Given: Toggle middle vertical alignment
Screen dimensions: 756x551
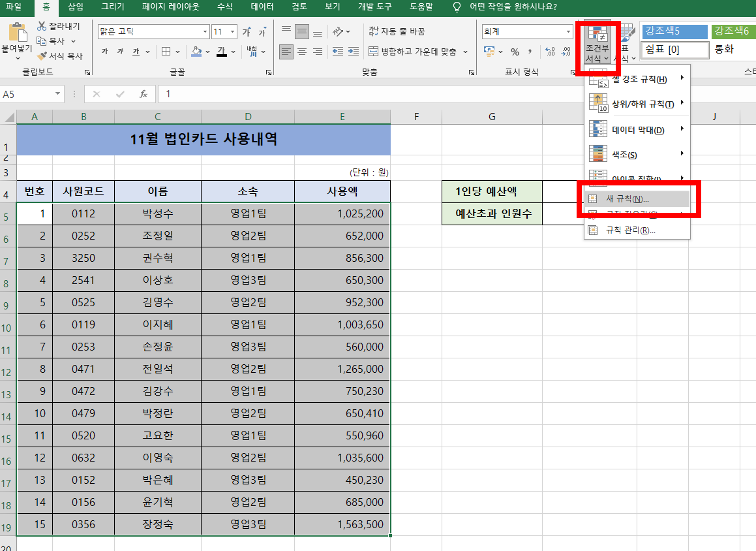Looking at the screenshot, I should [302, 32].
